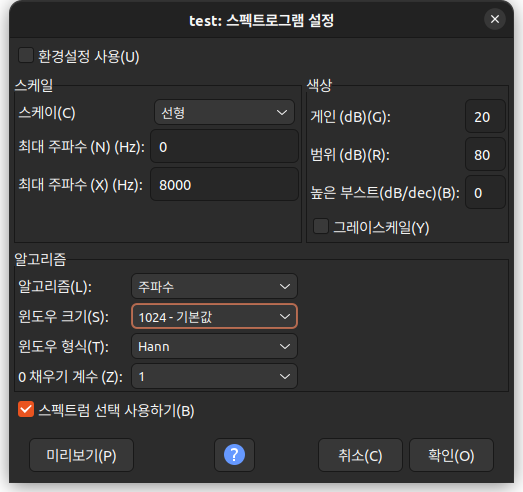Close the spectrogram settings dialog
The image size is (523, 492).
click(495, 19)
